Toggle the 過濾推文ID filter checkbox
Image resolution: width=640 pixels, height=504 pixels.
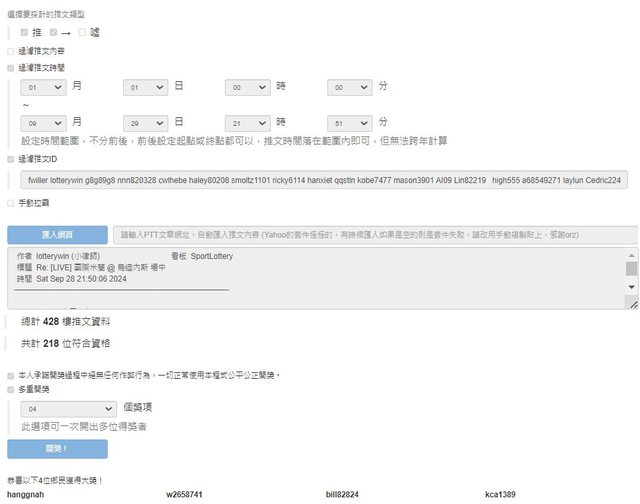11,158
